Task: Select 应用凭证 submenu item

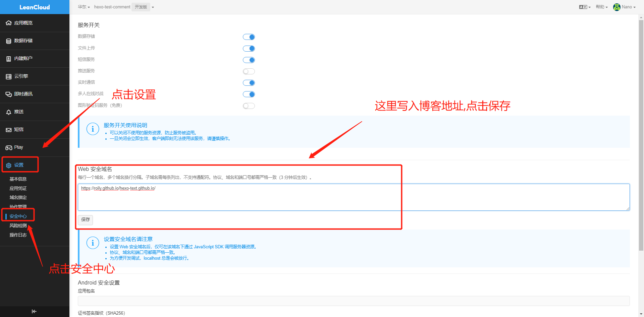Action: pos(18,188)
